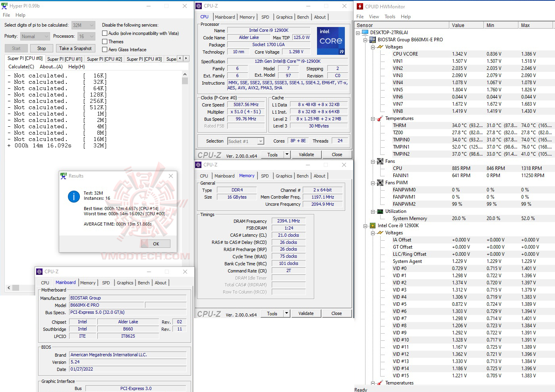The height and width of the screenshot is (392, 555).
Task: Click the Sensor column header in HWMonitor
Action: click(402, 25)
